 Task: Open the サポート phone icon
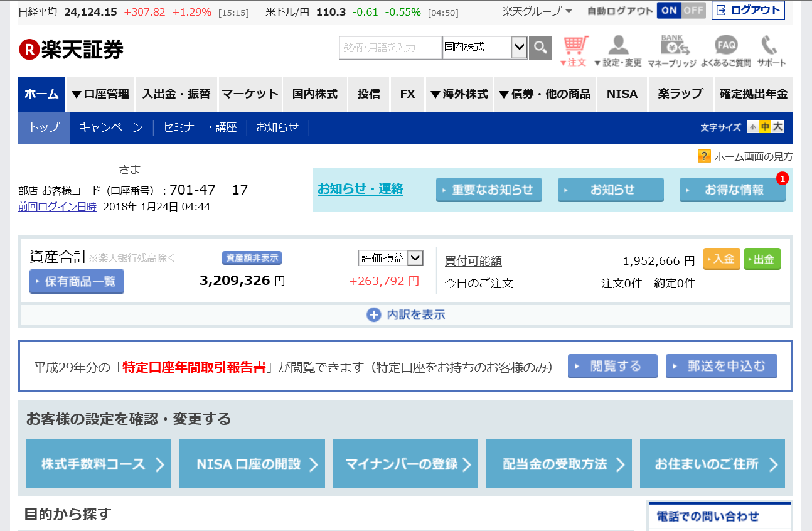tap(771, 51)
